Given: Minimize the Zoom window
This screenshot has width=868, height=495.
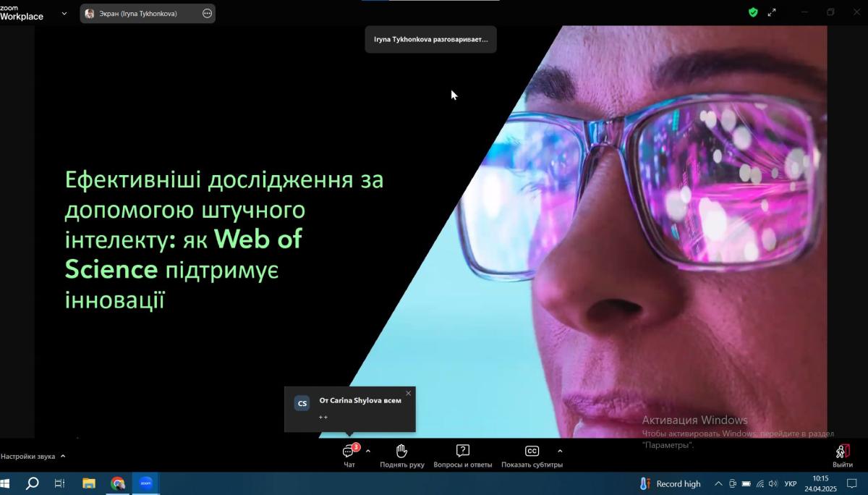Looking at the screenshot, I should tap(805, 12).
